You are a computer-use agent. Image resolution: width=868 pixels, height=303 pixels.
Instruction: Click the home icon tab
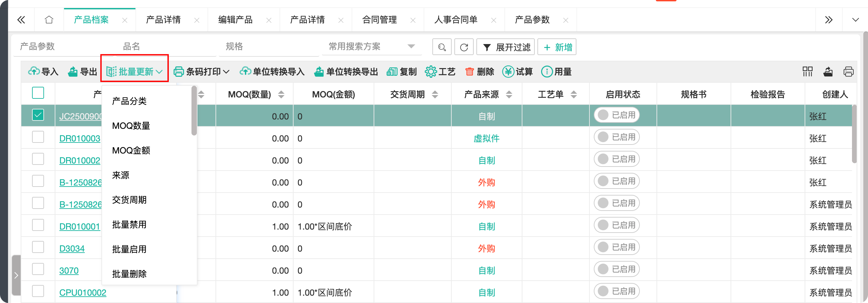point(49,20)
